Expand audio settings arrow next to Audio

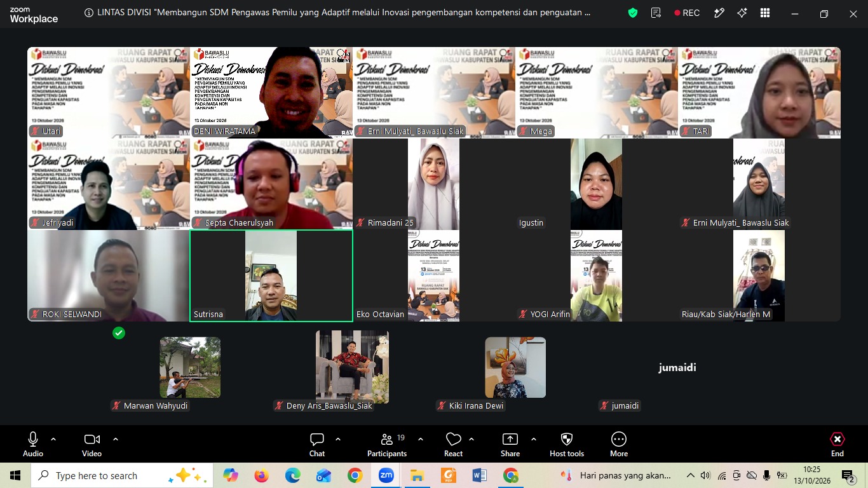coord(53,439)
